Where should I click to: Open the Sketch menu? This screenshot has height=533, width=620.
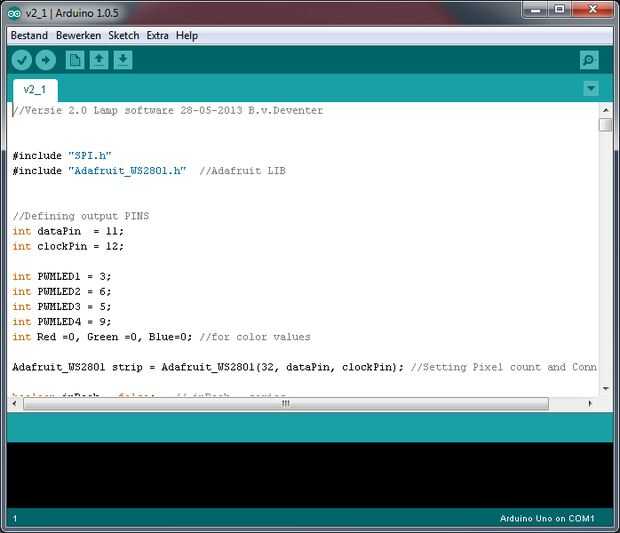pos(124,36)
